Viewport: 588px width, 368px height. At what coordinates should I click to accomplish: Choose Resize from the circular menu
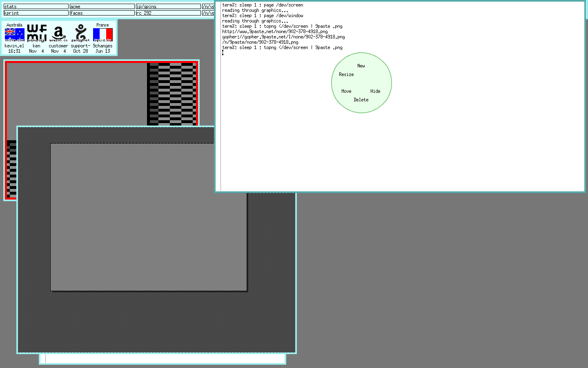[x=346, y=74]
